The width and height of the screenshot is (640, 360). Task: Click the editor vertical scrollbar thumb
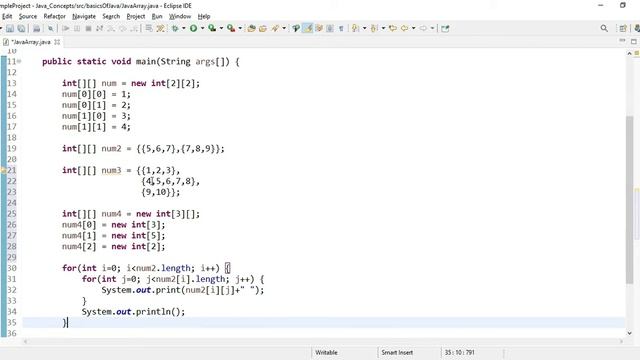point(629,199)
